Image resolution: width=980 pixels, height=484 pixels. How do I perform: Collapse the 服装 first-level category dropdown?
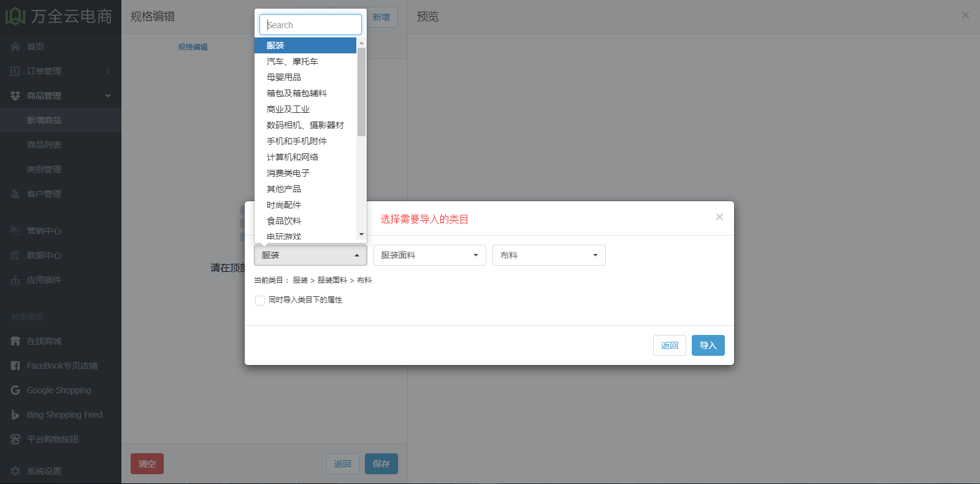point(310,255)
